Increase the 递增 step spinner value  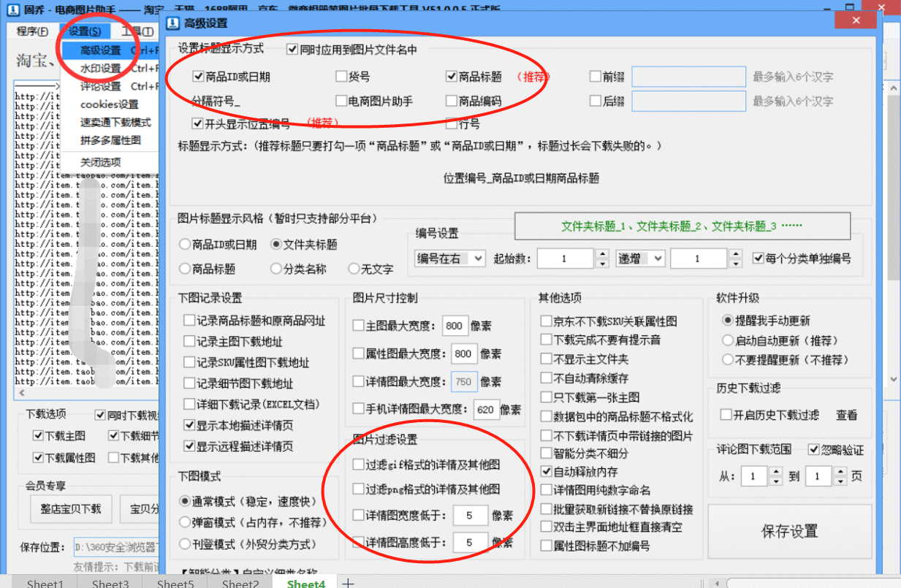coord(735,254)
